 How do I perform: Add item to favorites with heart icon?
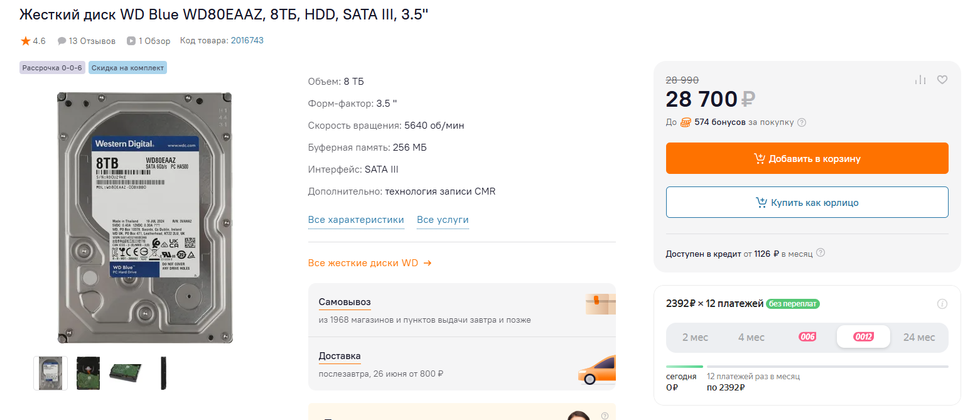(x=942, y=80)
